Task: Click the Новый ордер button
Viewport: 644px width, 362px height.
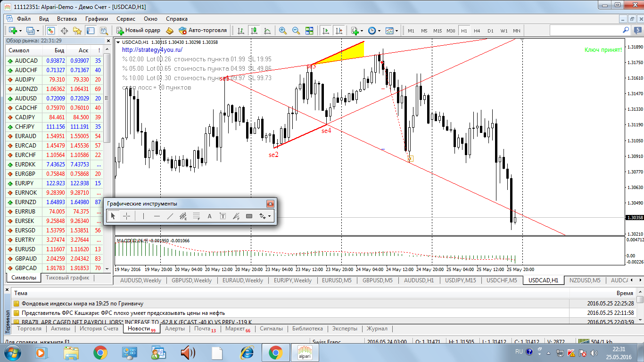Action: (x=139, y=31)
